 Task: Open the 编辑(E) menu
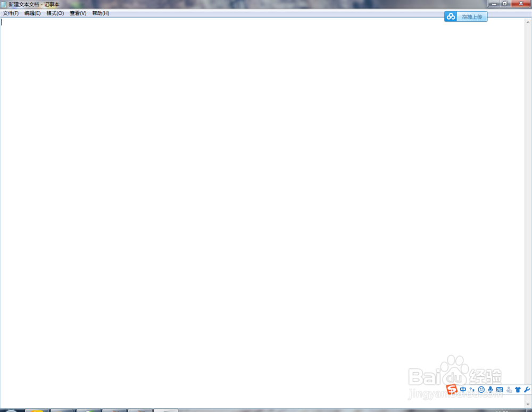point(32,13)
